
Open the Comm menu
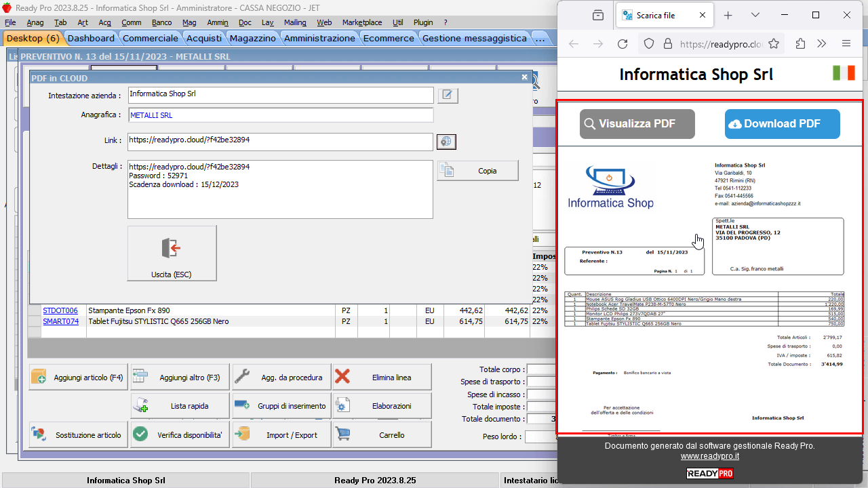pos(132,22)
